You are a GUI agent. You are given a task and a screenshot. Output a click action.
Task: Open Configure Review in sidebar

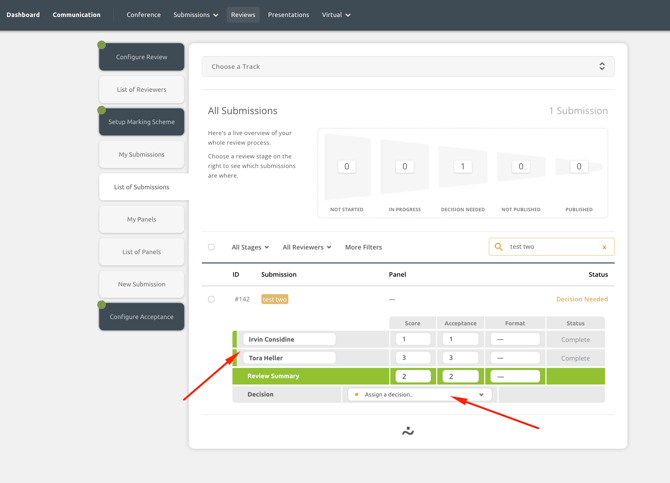(x=142, y=57)
